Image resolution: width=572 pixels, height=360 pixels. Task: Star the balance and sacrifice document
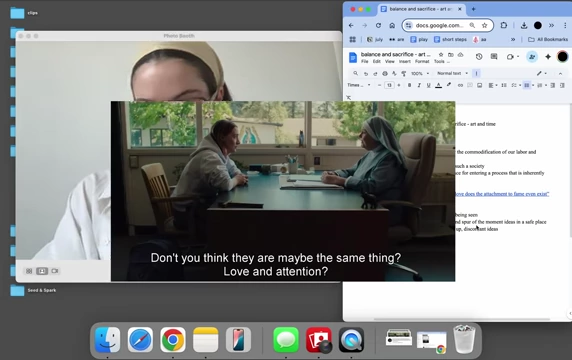click(x=441, y=54)
